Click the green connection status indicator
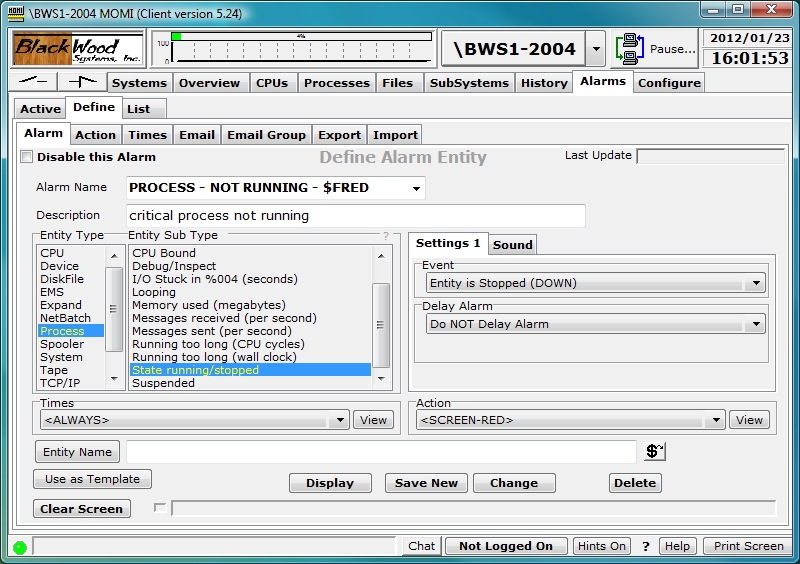800x564 pixels. pyautogui.click(x=19, y=547)
